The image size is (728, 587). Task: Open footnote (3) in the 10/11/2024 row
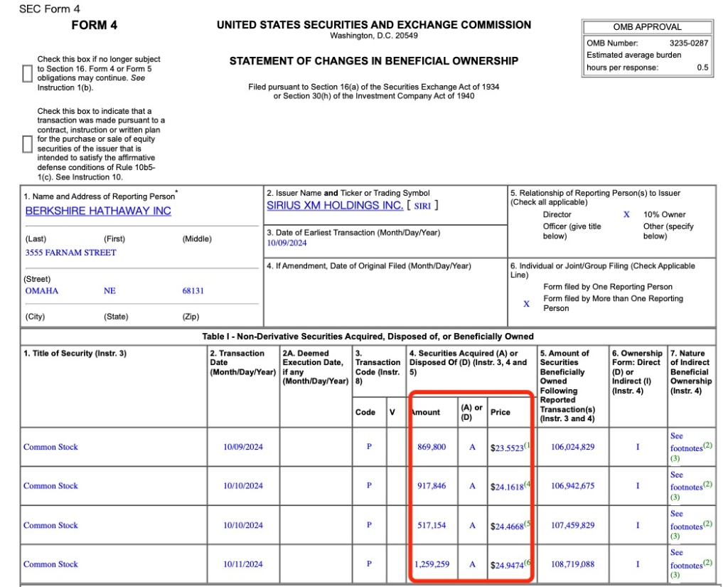click(675, 575)
